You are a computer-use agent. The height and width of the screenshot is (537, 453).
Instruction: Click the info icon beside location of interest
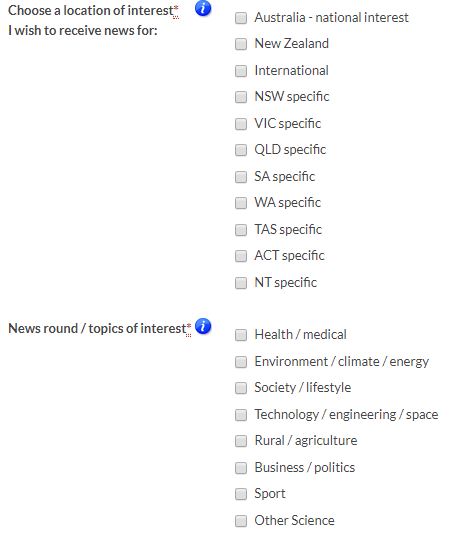(x=203, y=8)
